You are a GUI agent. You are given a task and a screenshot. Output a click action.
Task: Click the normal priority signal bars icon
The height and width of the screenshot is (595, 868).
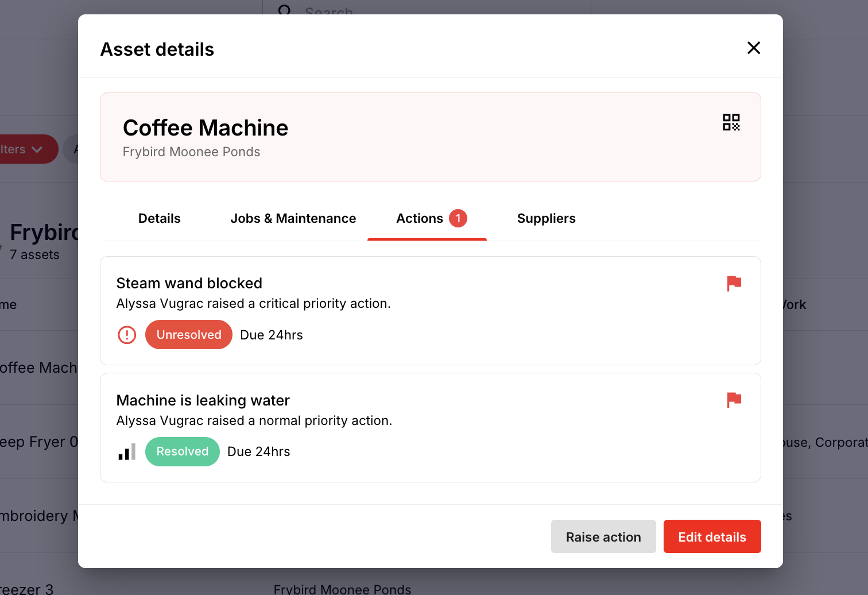click(127, 451)
